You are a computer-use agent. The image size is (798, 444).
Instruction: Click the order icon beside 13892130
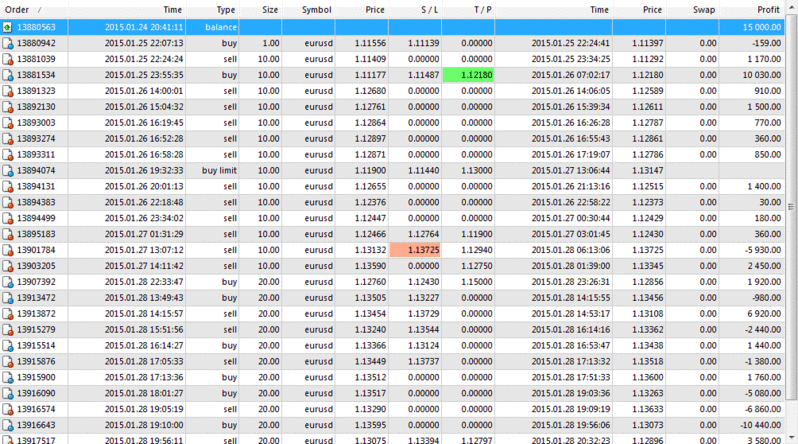(x=8, y=107)
